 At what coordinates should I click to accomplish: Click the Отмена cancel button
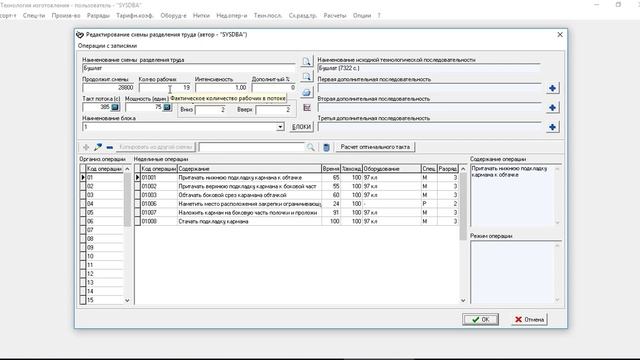point(529,320)
